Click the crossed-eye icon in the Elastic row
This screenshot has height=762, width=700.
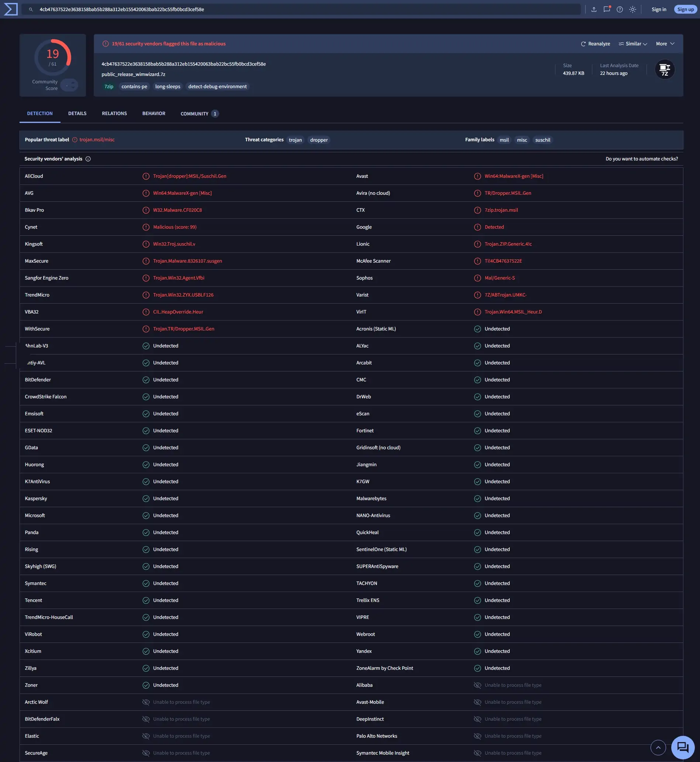146,736
